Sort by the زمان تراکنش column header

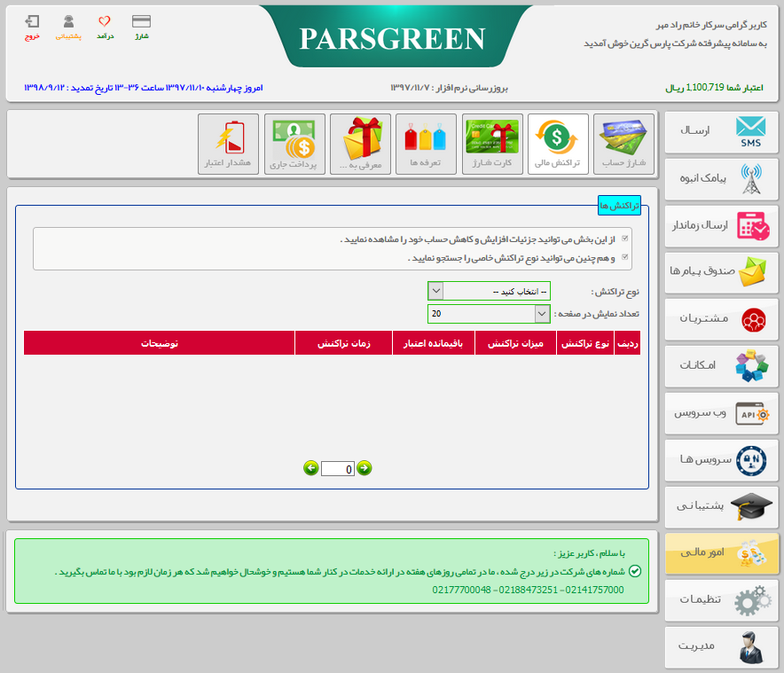click(x=343, y=343)
